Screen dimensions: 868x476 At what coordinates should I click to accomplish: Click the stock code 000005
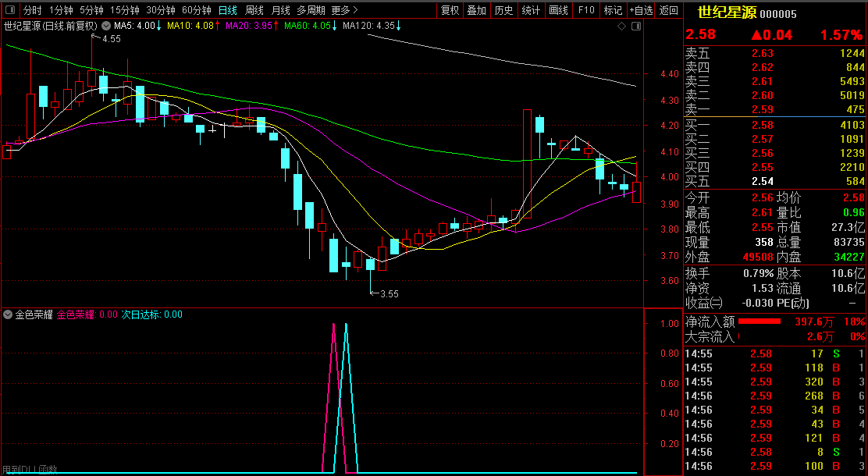(x=777, y=14)
